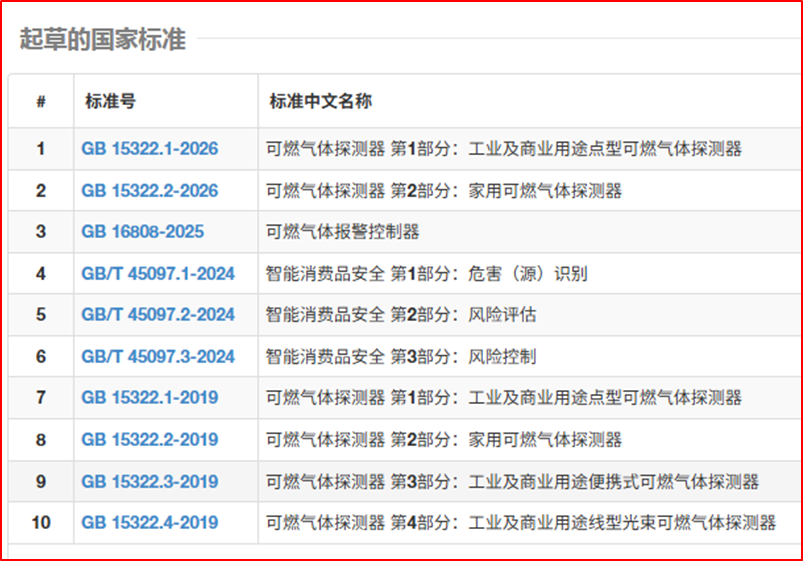Go to the GB/T 45097.3-2024 standard

(x=158, y=357)
